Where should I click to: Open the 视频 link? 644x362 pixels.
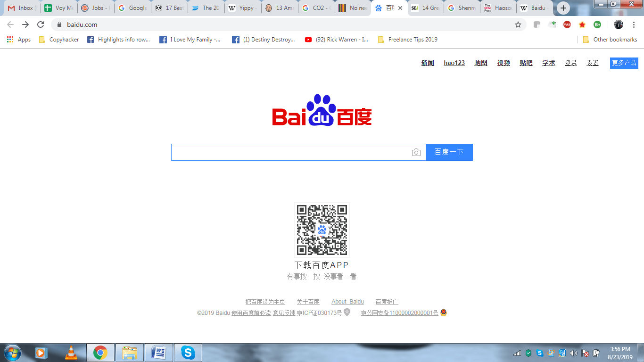coord(504,63)
